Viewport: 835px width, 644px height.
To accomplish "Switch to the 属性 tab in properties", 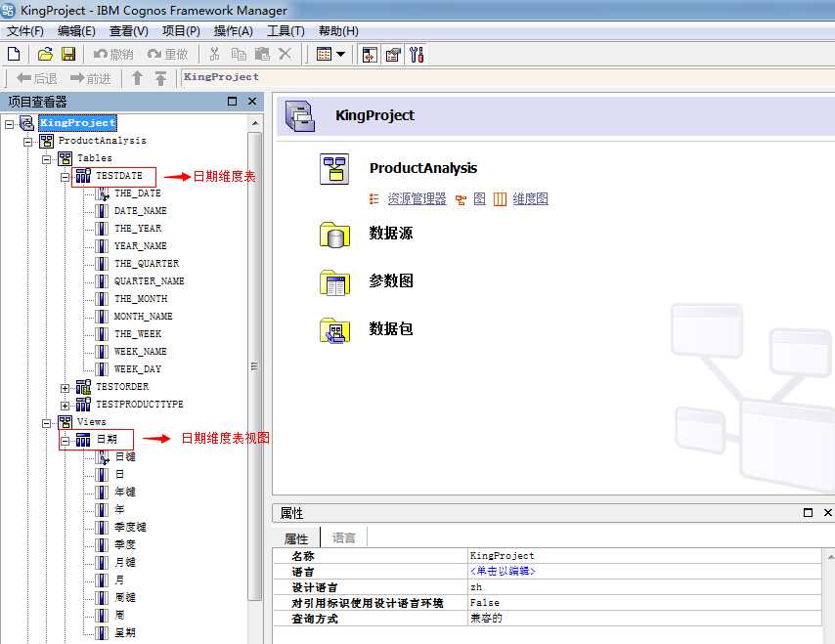I will point(296,538).
